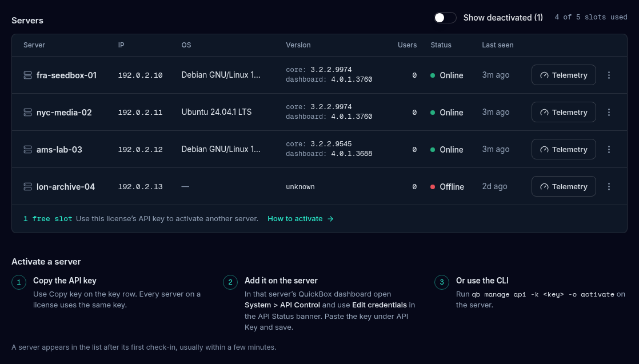Viewport: 639px width, 364px height.
Task: Open Telemetry for lon-archive-04
Action: point(564,186)
